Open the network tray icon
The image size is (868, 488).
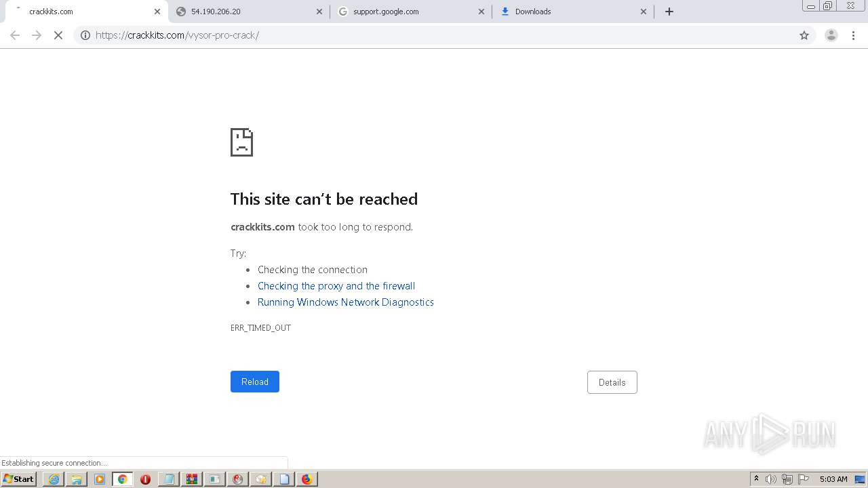pyautogui.click(x=787, y=479)
